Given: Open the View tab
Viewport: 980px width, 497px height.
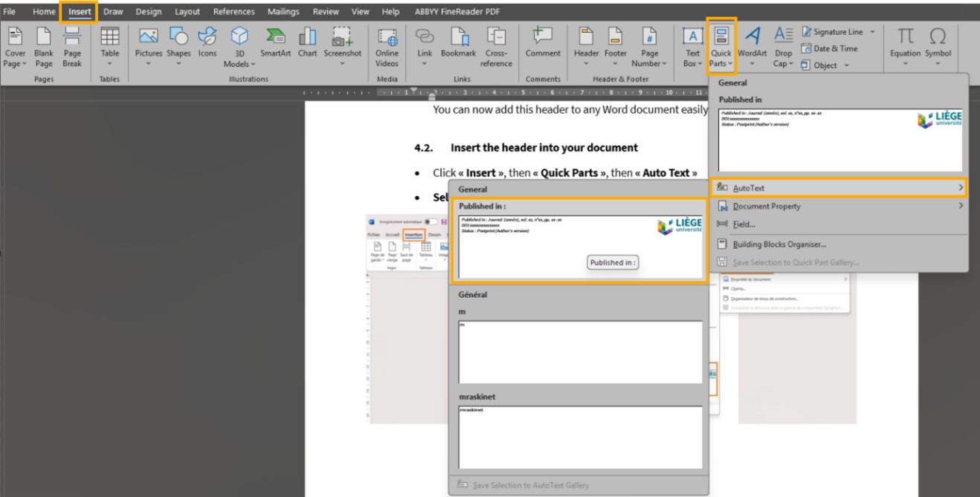Looking at the screenshot, I should [x=360, y=12].
